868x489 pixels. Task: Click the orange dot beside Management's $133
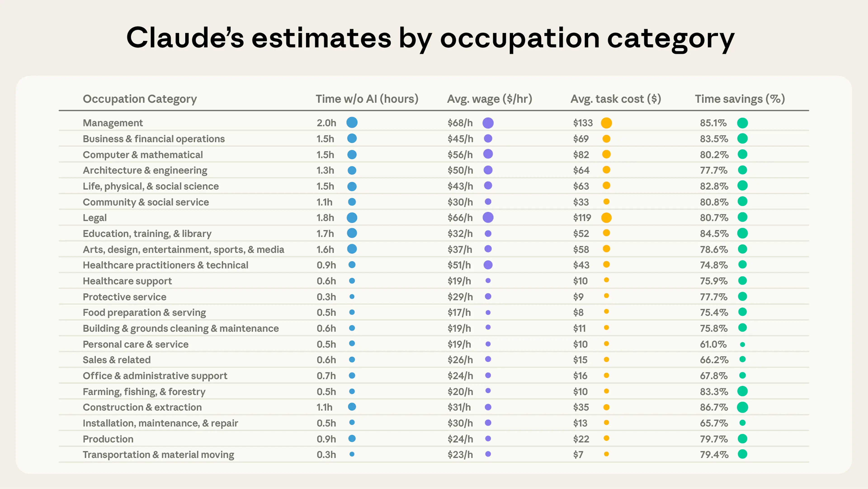(x=606, y=123)
